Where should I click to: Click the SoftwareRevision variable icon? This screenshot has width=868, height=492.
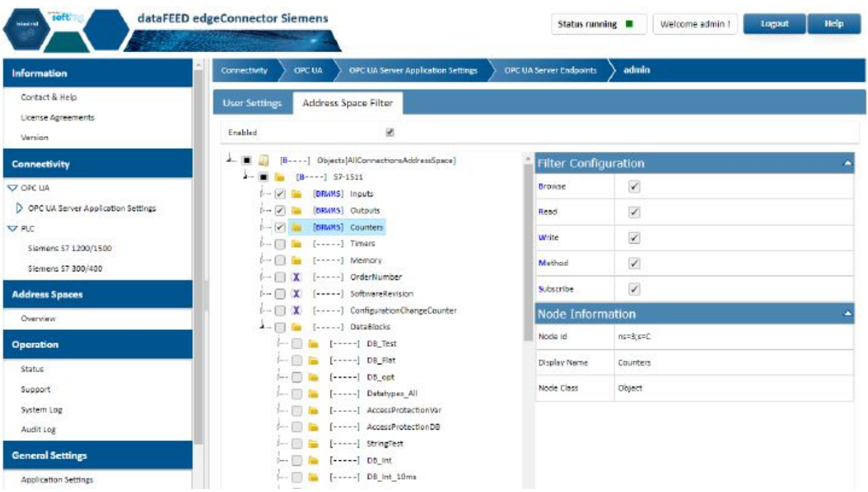tap(296, 294)
